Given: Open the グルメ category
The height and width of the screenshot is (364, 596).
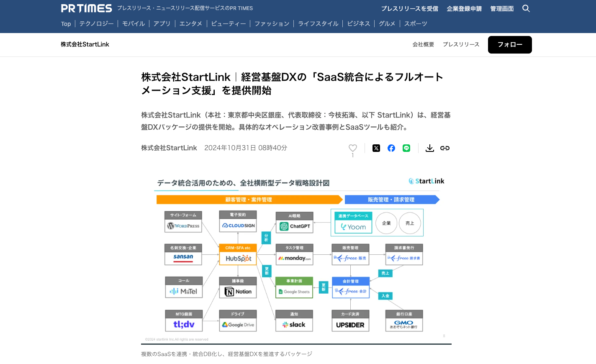Looking at the screenshot, I should click(x=387, y=24).
